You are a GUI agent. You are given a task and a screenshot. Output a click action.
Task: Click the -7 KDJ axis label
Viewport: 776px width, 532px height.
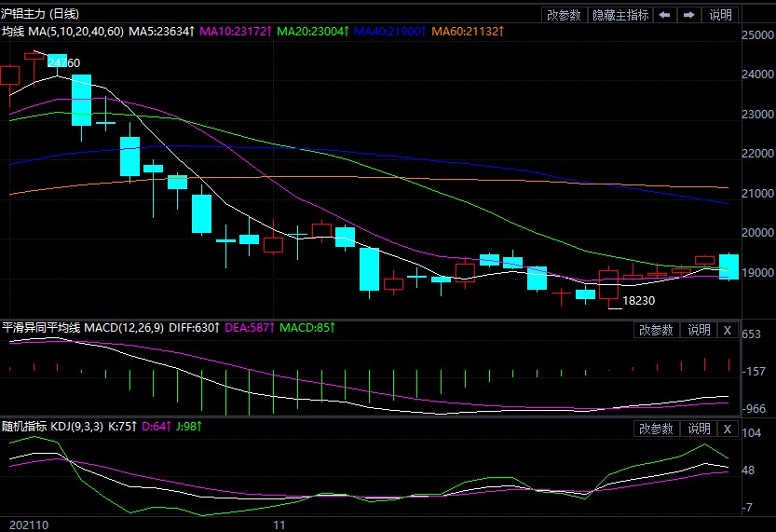click(x=747, y=507)
